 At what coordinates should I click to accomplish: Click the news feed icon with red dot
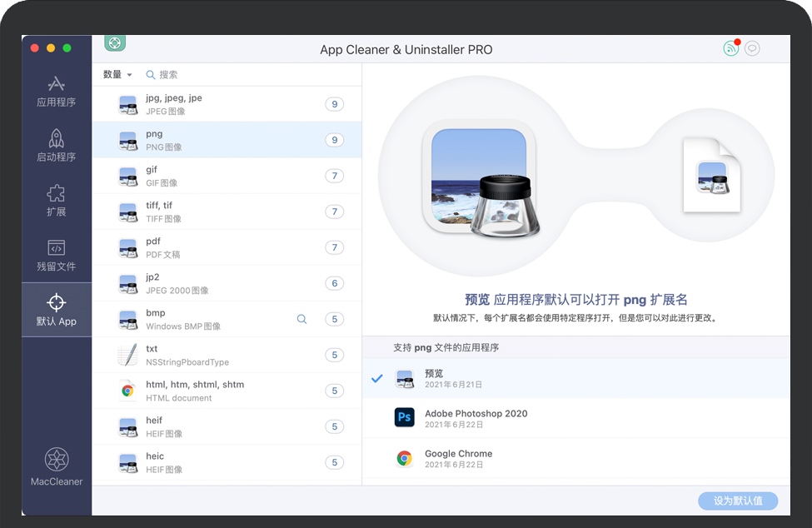click(x=730, y=48)
